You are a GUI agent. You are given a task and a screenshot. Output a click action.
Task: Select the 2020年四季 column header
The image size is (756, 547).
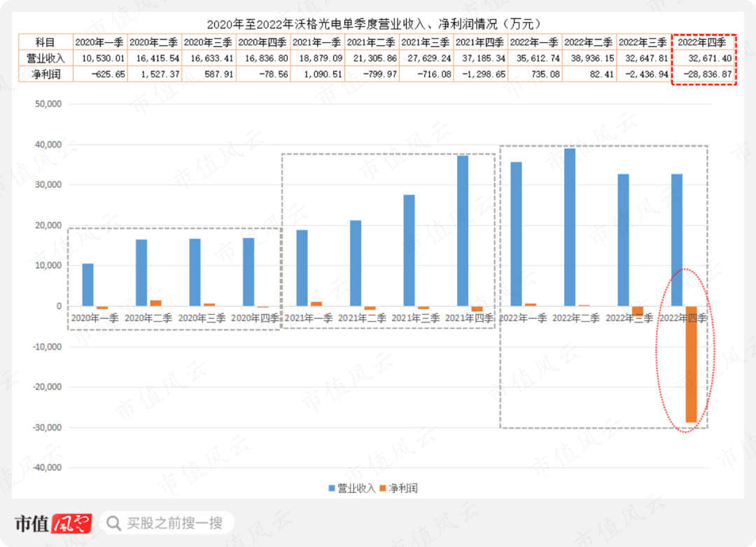[x=263, y=42]
